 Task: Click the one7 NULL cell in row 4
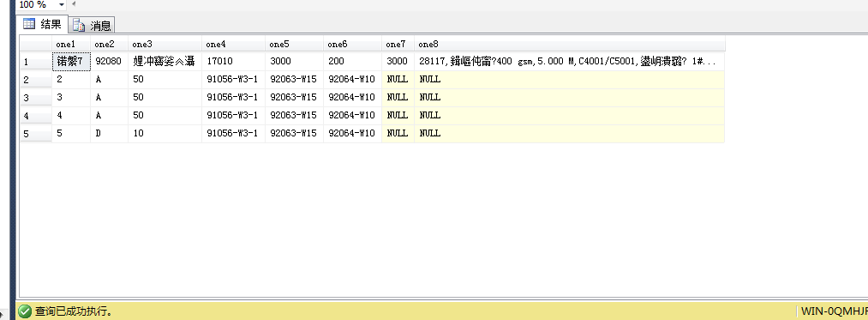(398, 116)
